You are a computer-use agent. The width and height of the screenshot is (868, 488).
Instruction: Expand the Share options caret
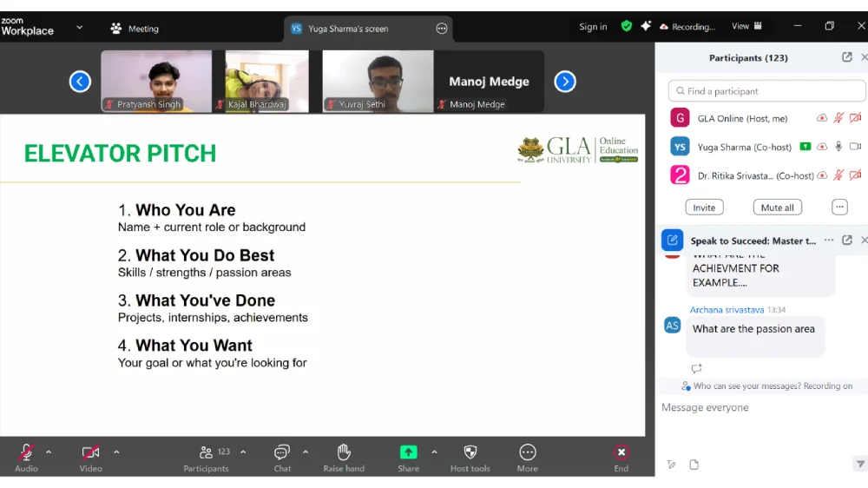click(x=434, y=452)
